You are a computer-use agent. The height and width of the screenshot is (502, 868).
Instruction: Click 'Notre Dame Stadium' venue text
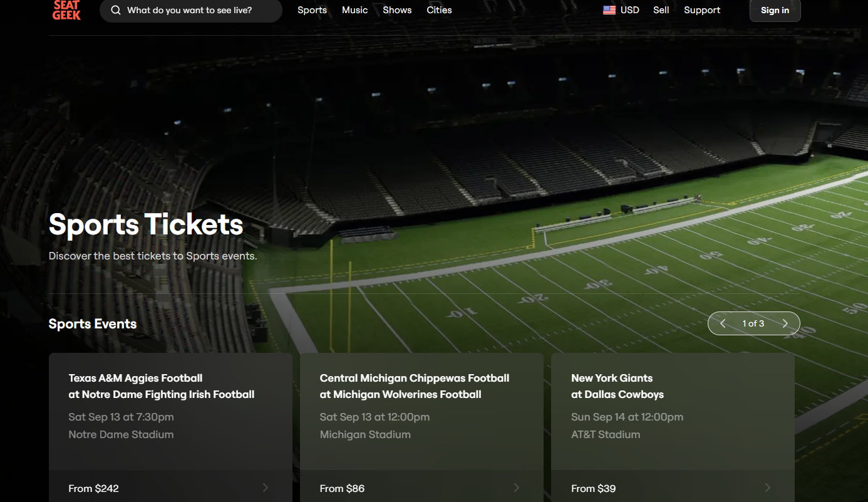pos(121,434)
